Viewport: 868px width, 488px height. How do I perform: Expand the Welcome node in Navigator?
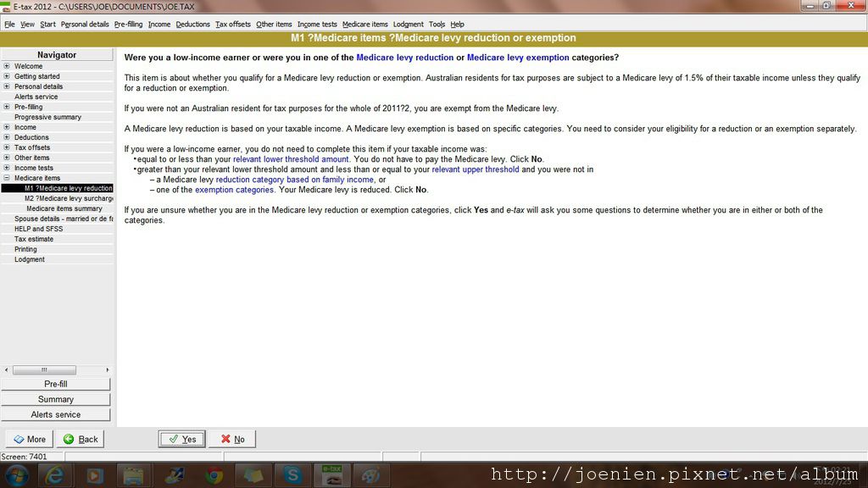[7, 66]
